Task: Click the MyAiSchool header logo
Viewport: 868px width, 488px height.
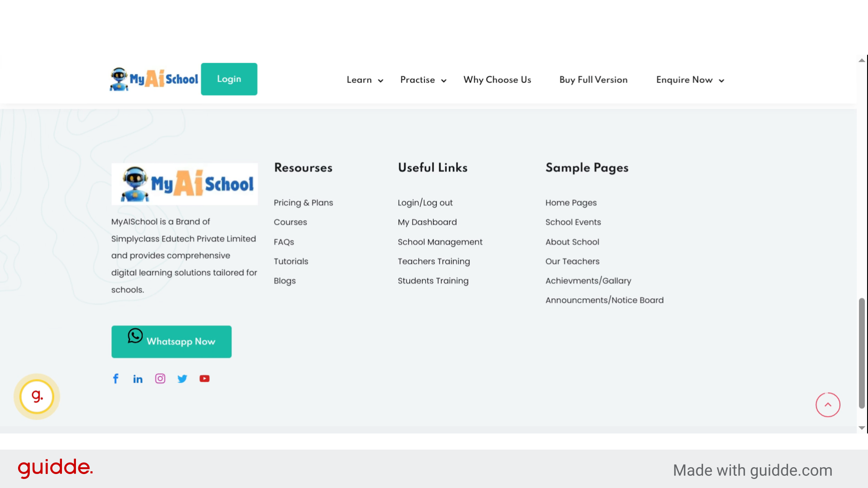Action: [x=154, y=80]
